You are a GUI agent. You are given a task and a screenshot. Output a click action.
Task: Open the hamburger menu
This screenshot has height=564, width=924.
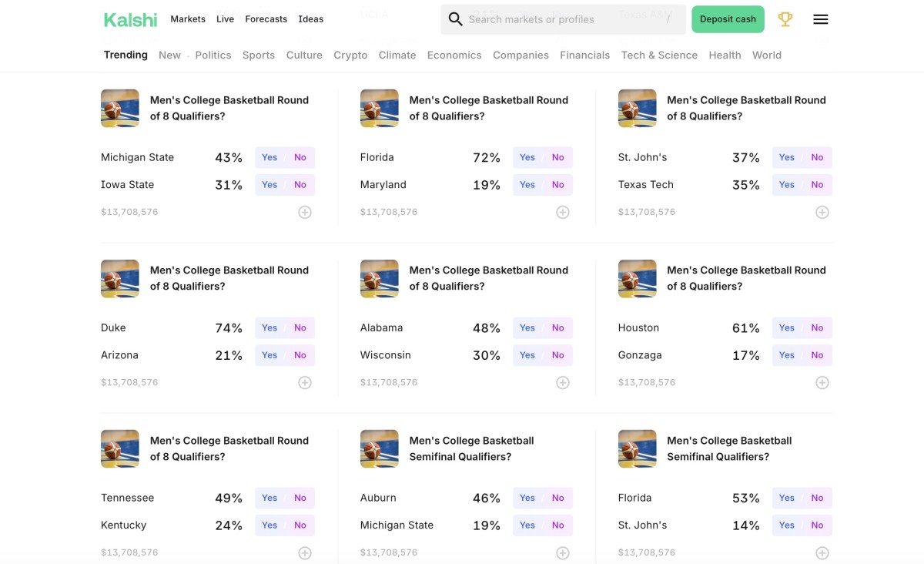click(x=821, y=19)
